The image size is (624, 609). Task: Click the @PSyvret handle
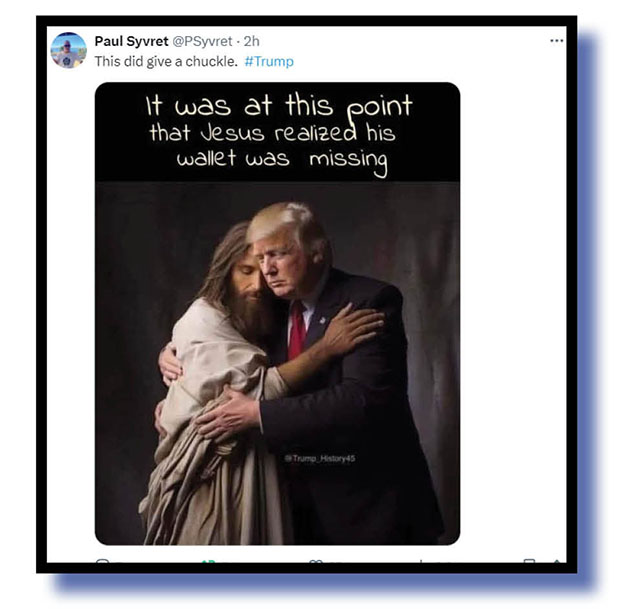202,41
